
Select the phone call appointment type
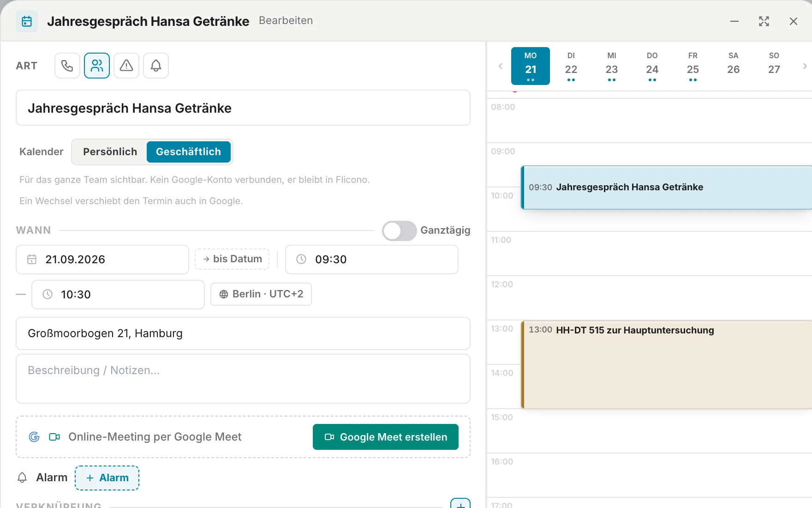67,66
